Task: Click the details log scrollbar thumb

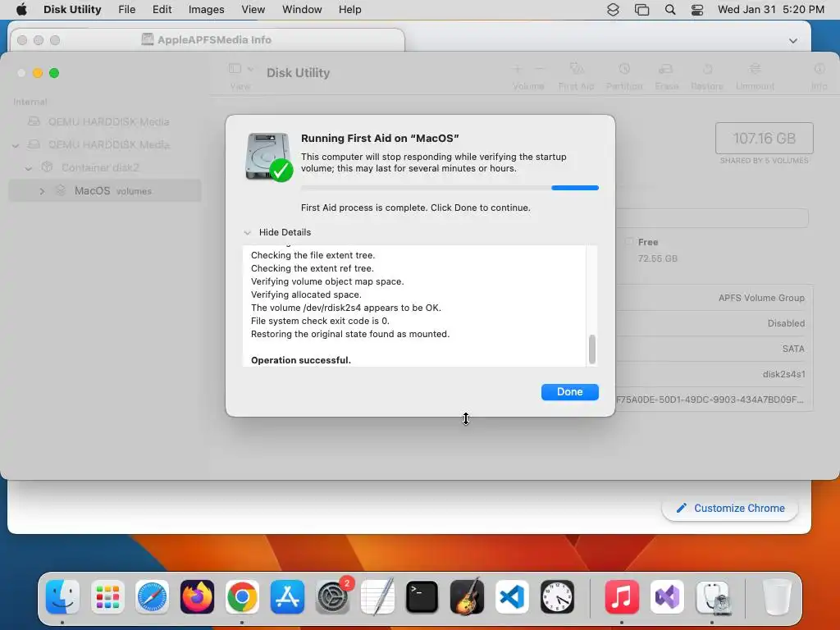Action: (x=592, y=349)
